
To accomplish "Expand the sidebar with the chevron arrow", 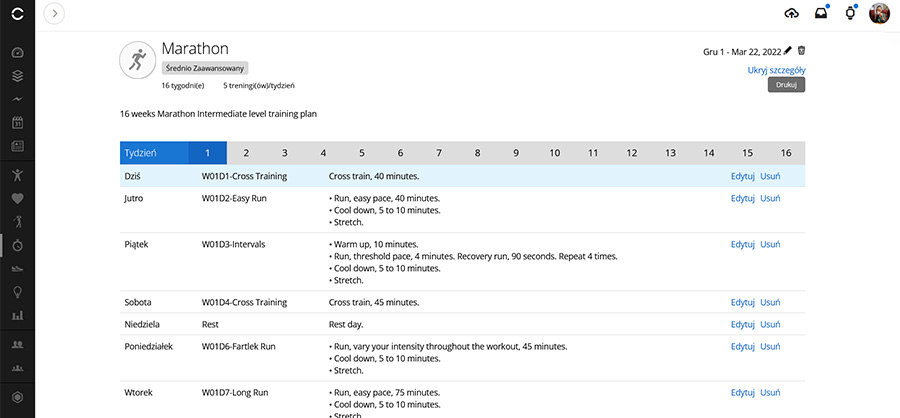I will [55, 14].
